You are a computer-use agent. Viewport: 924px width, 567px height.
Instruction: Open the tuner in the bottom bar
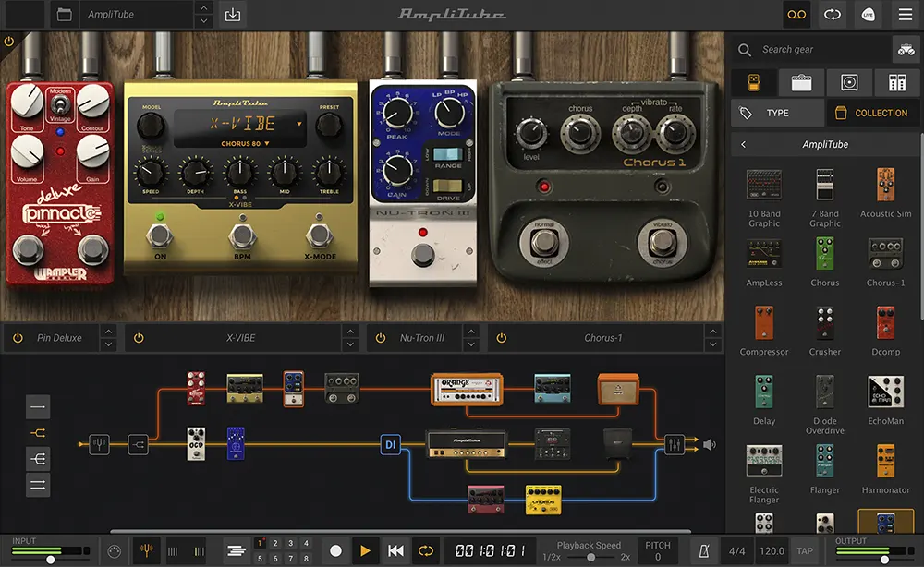[147, 551]
